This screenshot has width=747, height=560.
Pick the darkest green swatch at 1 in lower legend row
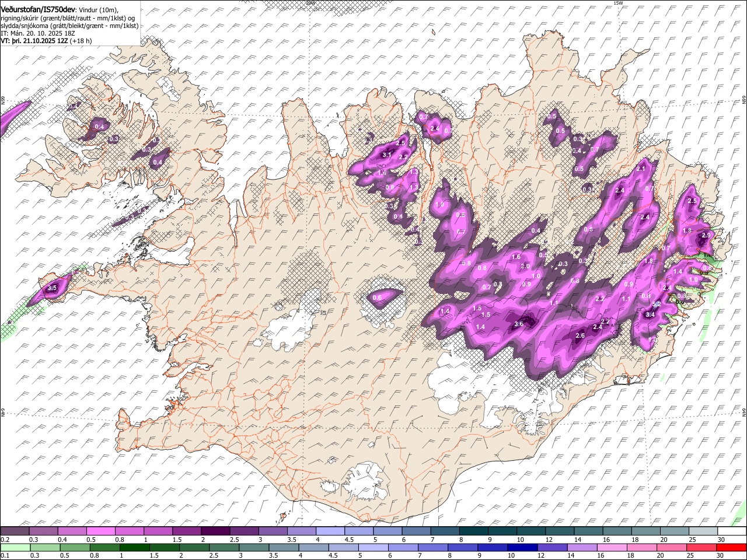tap(135, 547)
